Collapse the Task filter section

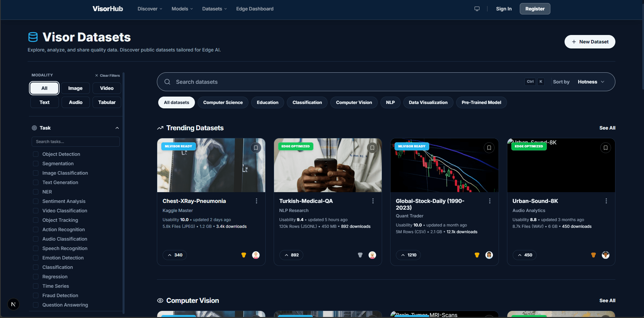117,128
